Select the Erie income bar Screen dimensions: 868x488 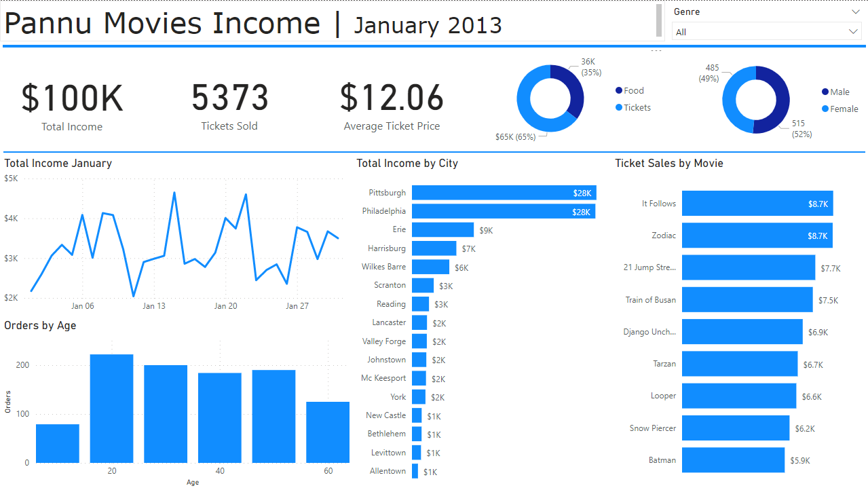click(442, 229)
